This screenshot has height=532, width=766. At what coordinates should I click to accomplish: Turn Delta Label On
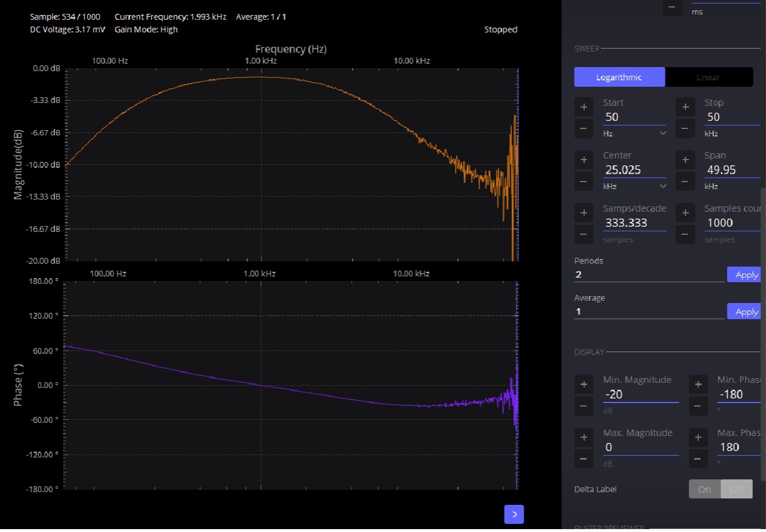(705, 489)
